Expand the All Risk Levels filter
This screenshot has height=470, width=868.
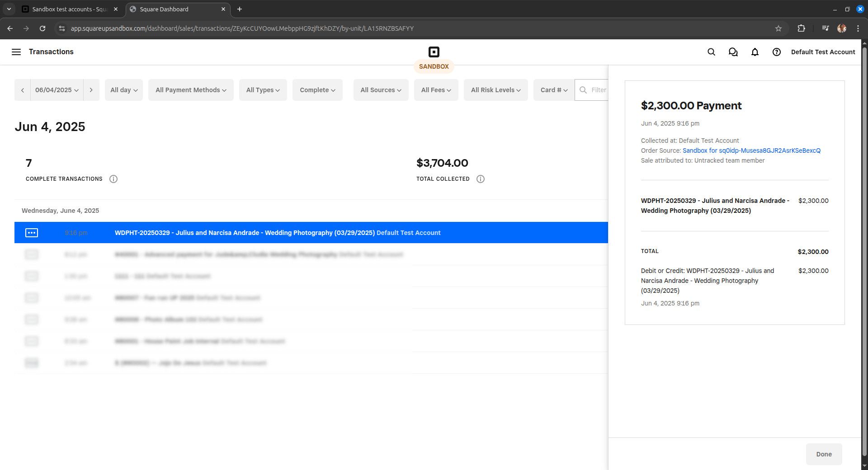click(495, 90)
